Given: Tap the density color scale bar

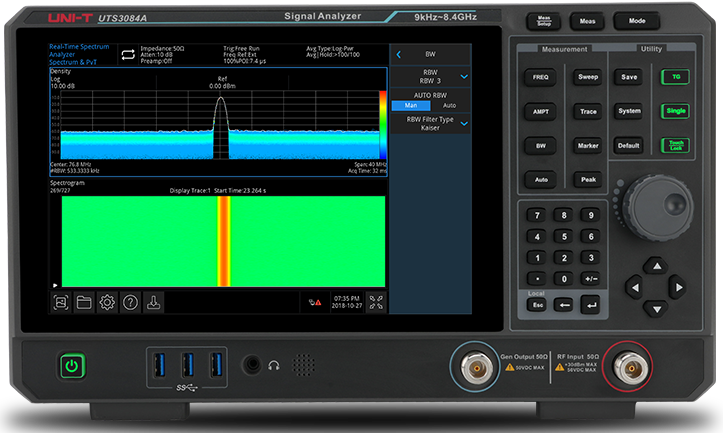Looking at the screenshot, I should pos(383,125).
